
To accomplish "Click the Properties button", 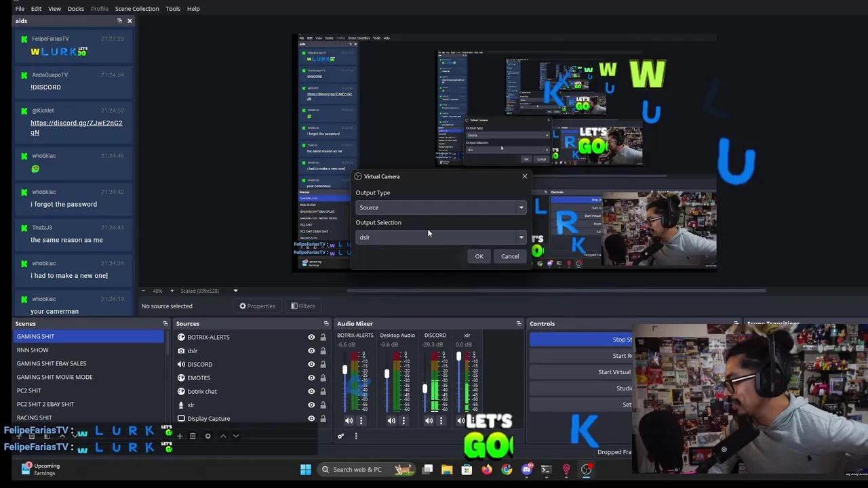I will click(257, 306).
